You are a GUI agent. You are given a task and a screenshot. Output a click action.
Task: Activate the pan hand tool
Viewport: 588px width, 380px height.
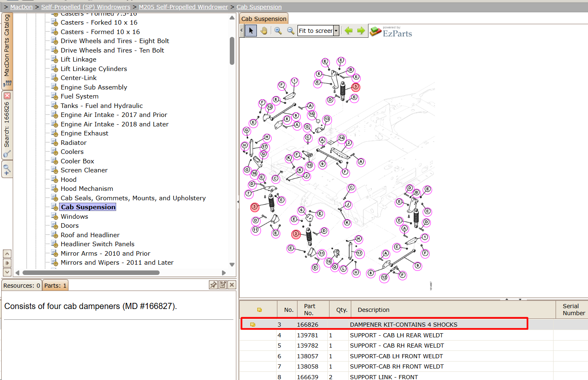coord(264,30)
